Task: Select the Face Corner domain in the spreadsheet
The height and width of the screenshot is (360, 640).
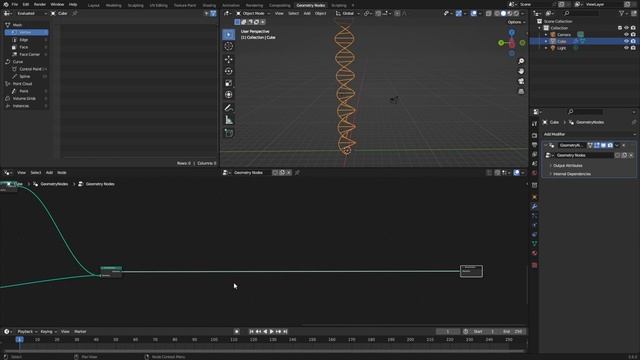Action: coord(26,54)
